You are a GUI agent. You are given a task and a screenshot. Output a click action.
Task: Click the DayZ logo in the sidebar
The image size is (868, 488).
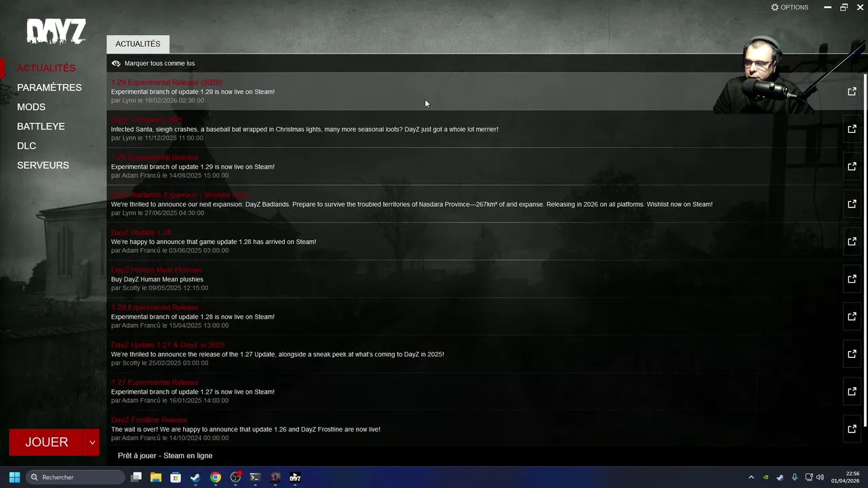tap(56, 31)
